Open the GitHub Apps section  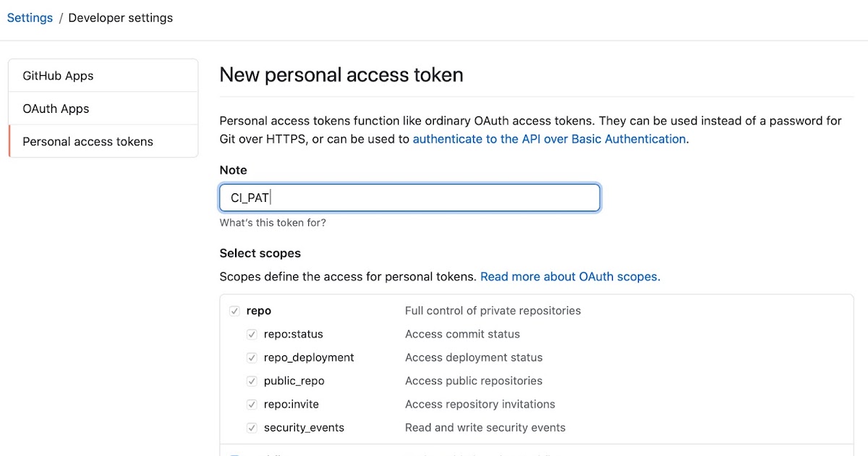point(59,75)
